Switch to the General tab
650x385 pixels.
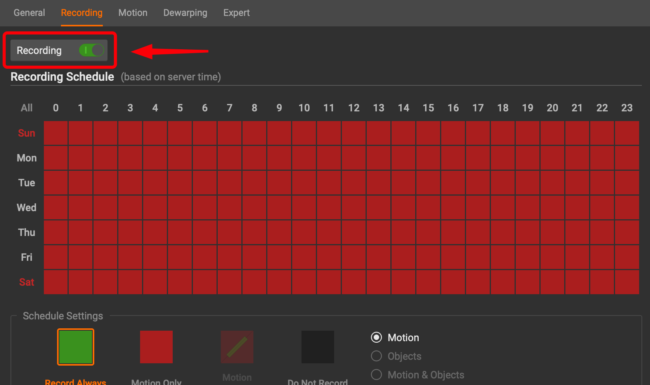29,13
